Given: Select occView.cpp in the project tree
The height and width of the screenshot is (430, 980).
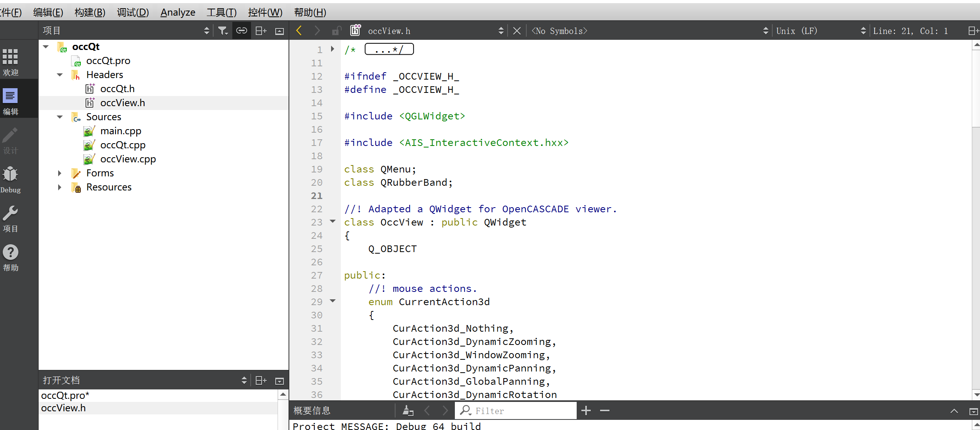Looking at the screenshot, I should coord(128,159).
